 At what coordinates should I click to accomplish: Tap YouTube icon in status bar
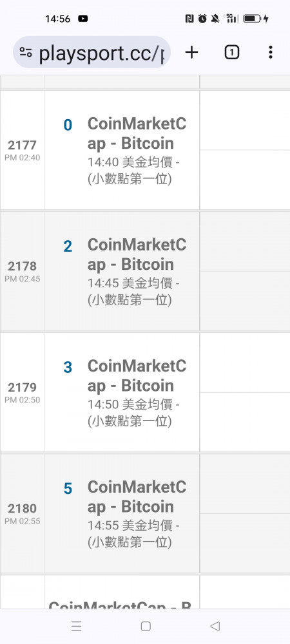pyautogui.click(x=82, y=19)
